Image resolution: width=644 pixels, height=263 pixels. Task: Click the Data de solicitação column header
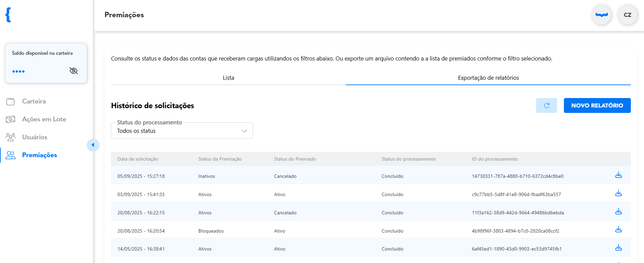click(138, 159)
